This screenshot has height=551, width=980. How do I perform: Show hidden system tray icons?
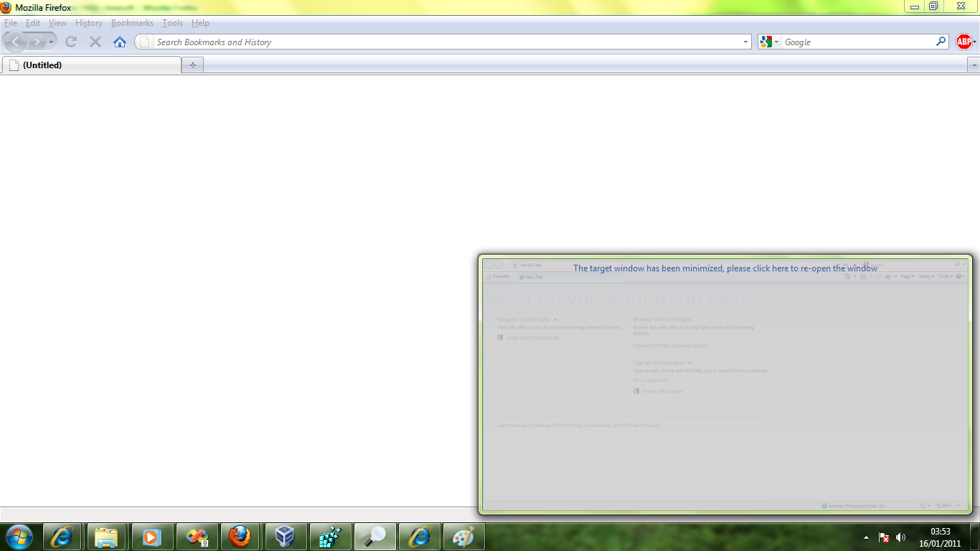click(x=866, y=537)
